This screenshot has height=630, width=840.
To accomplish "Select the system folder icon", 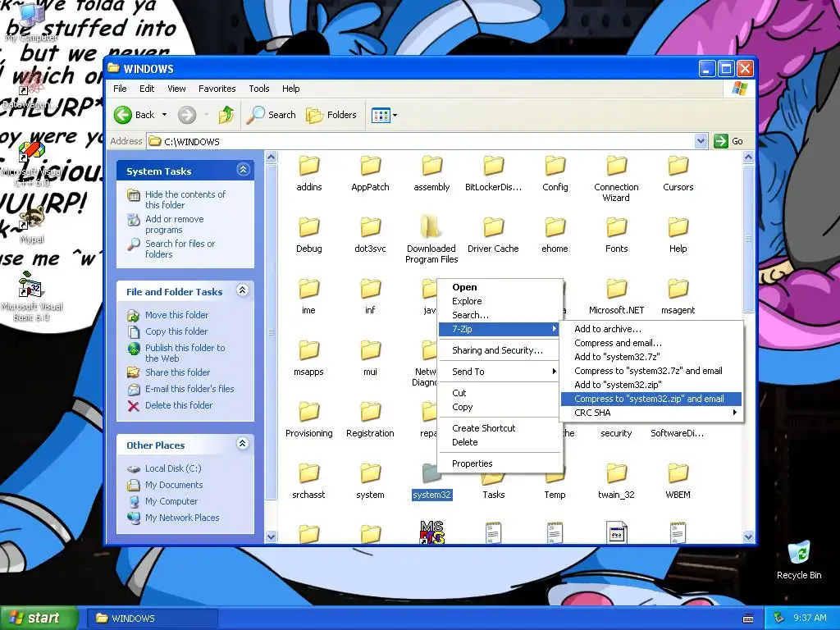I will coord(370,474).
